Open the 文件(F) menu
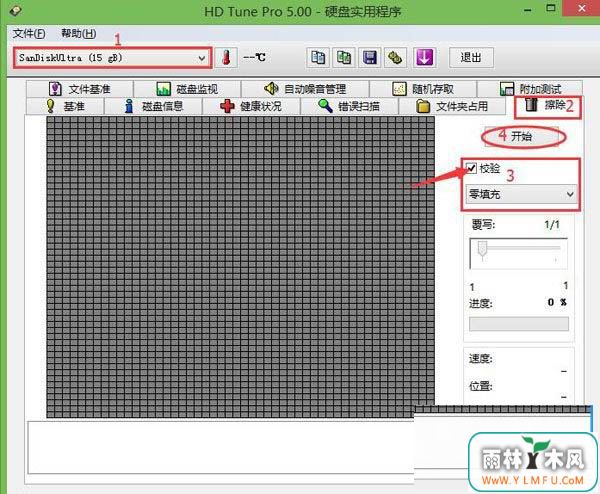The height and width of the screenshot is (494, 600). point(29,34)
